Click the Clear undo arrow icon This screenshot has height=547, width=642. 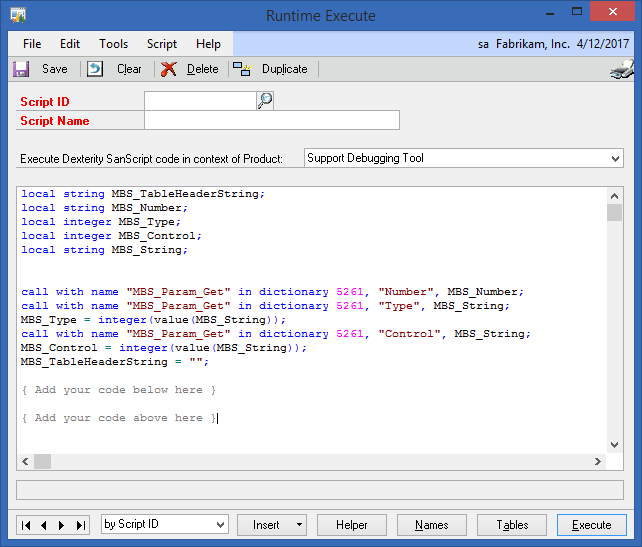coord(95,69)
